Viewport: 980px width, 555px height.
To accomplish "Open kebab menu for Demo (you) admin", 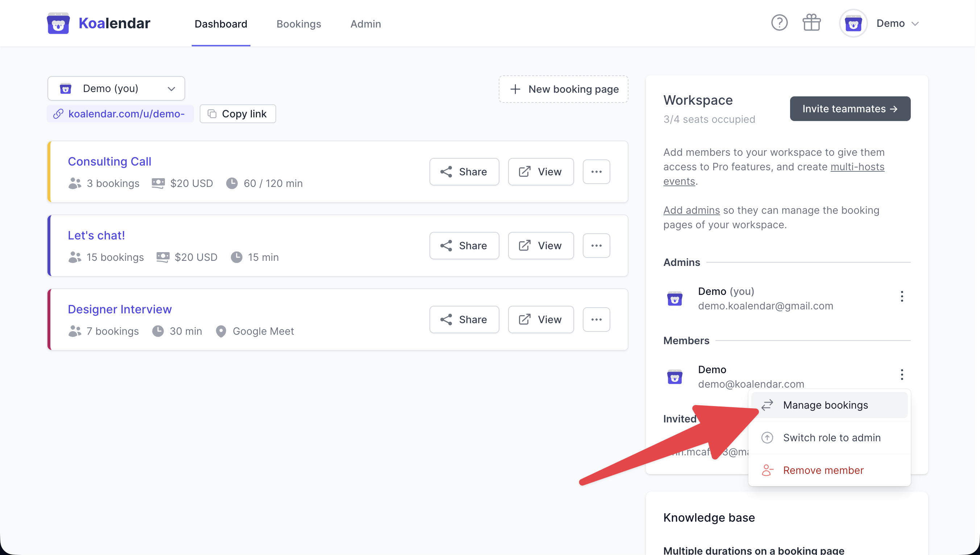I will [x=901, y=297].
